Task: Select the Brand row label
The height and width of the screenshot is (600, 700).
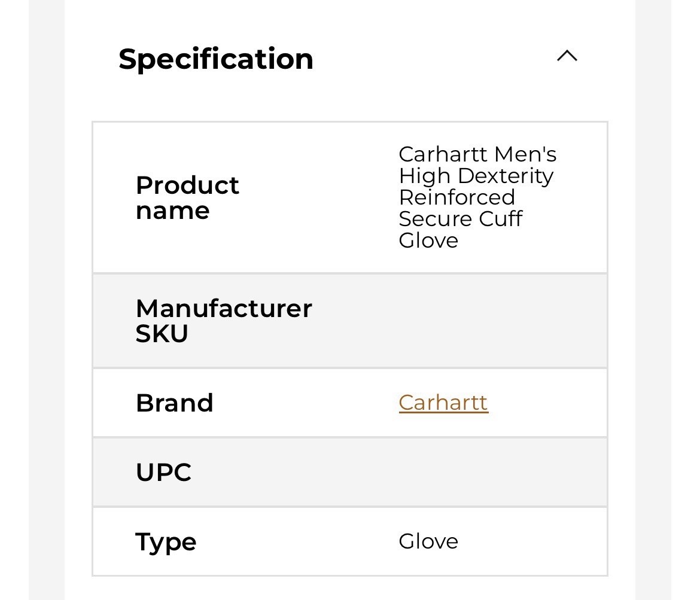Action: tap(175, 403)
